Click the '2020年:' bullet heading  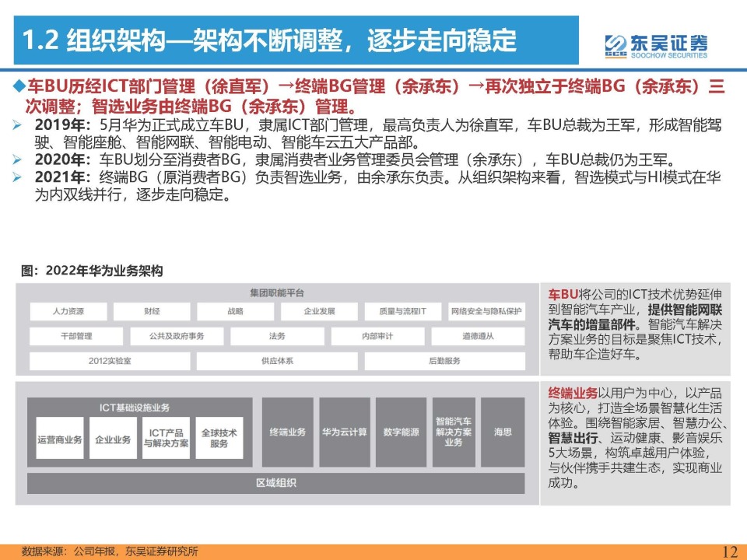[62, 160]
